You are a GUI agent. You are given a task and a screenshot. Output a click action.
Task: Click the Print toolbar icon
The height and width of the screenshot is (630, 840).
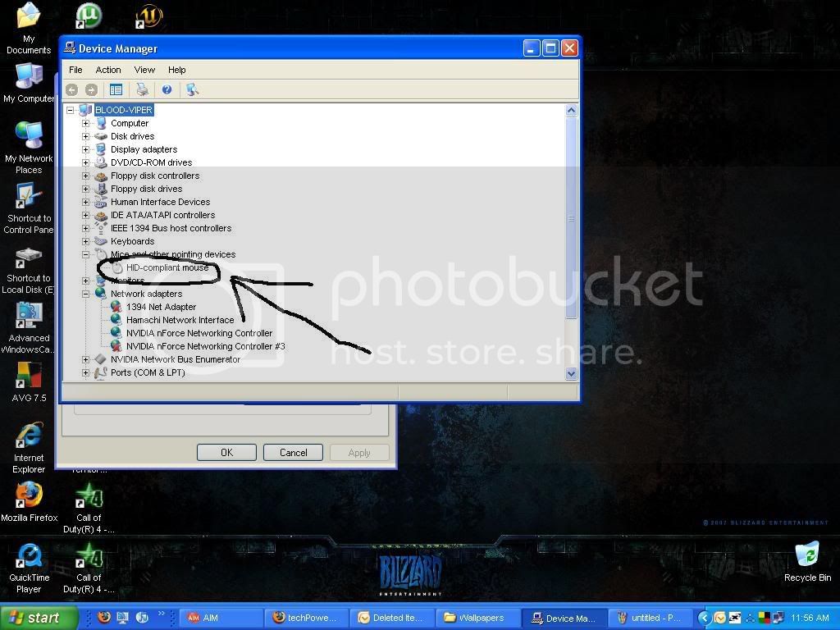142,90
